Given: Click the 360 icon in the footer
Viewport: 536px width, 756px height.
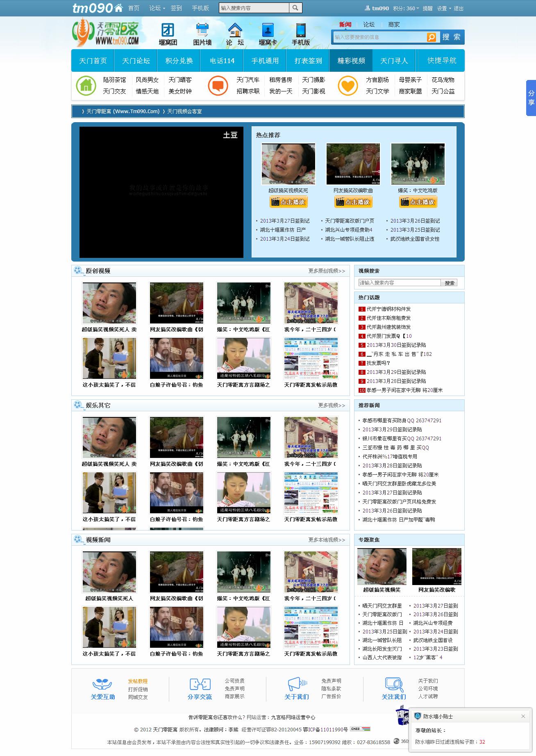Looking at the screenshot, I should pyautogui.click(x=396, y=741).
